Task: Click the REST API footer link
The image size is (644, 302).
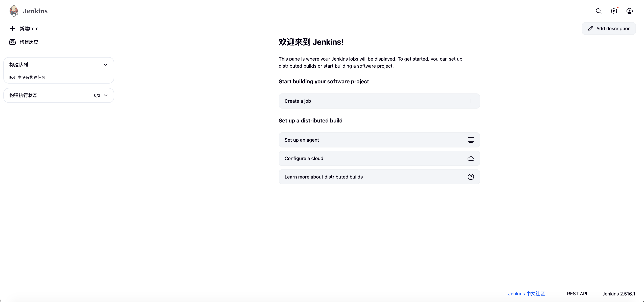Action: tap(577, 293)
